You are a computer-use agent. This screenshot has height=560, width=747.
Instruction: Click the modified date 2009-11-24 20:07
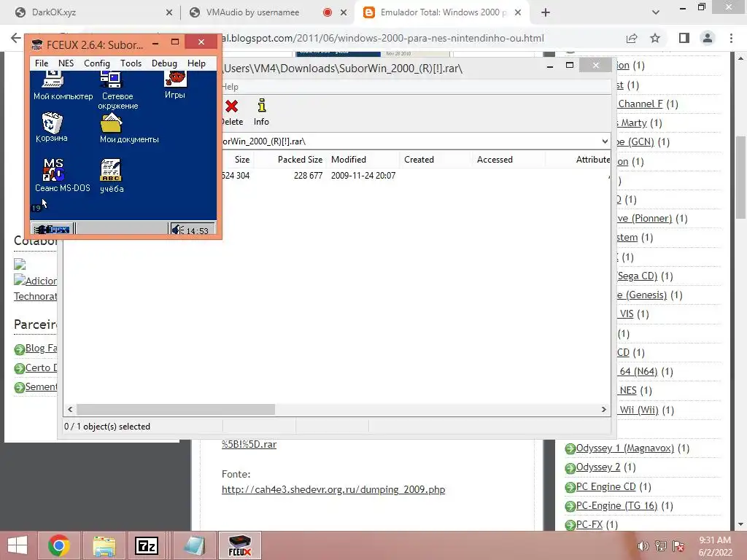coord(363,176)
